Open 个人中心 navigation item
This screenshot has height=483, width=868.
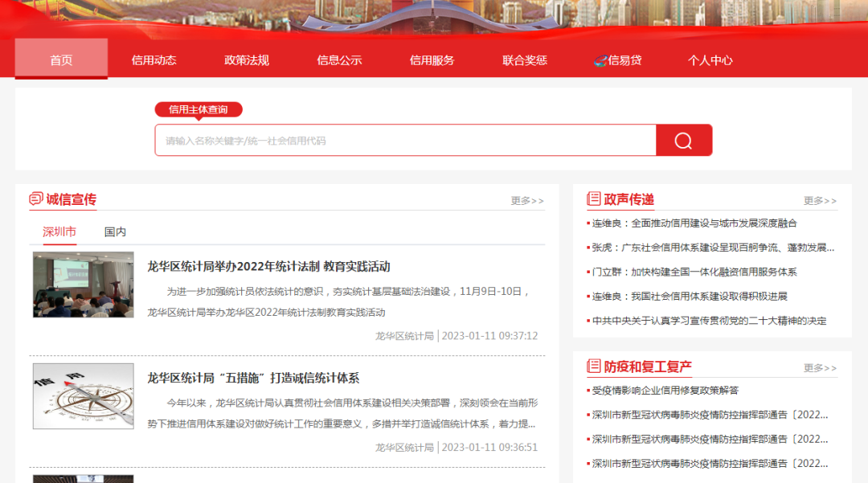pyautogui.click(x=710, y=60)
